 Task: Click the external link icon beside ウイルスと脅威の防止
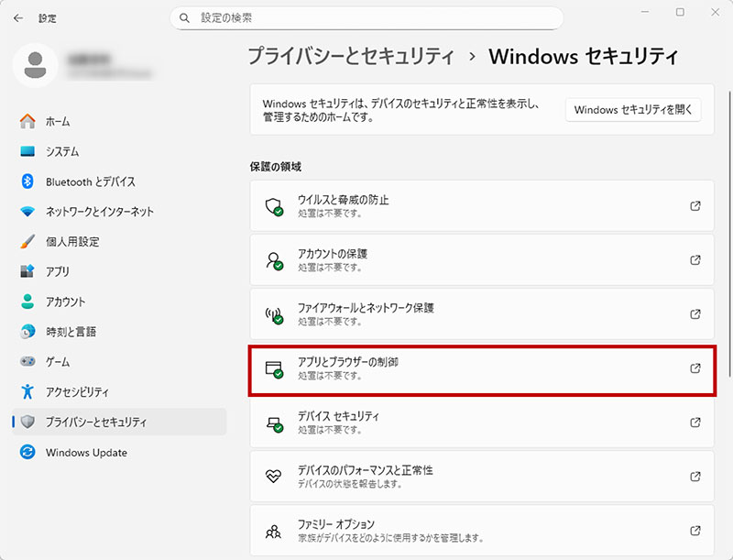click(x=695, y=206)
